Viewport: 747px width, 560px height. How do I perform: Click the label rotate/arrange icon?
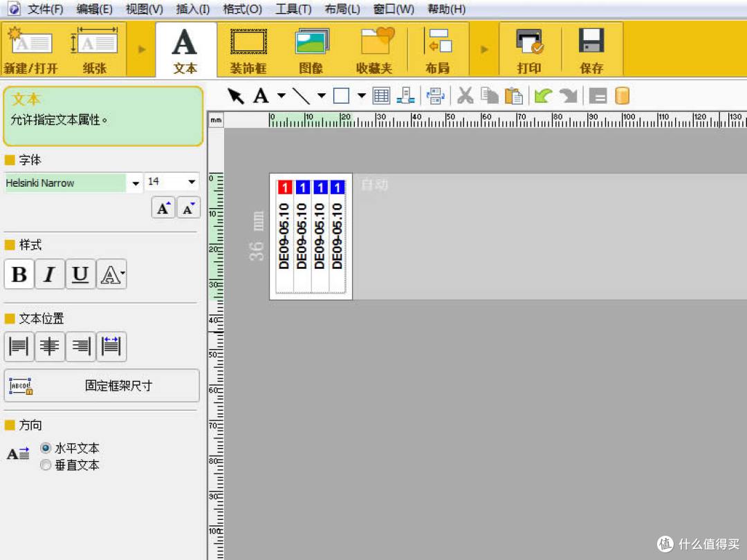point(436,95)
